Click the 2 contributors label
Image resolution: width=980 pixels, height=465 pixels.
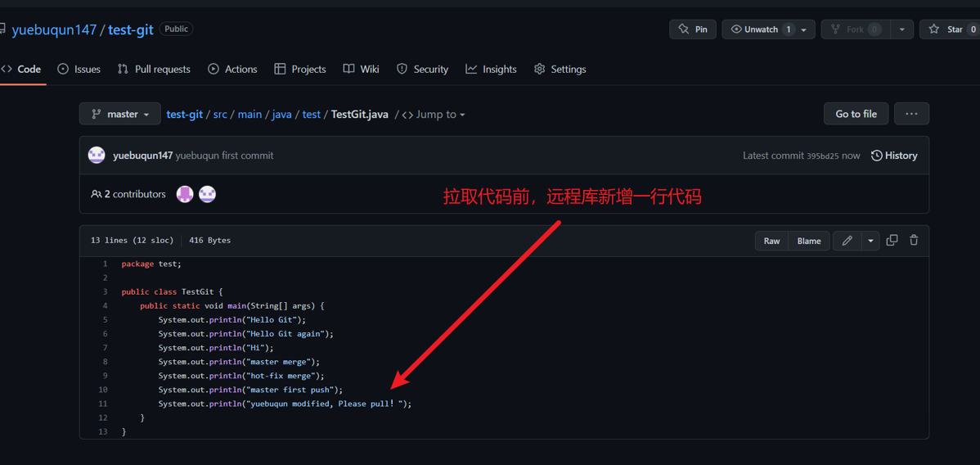(x=128, y=194)
